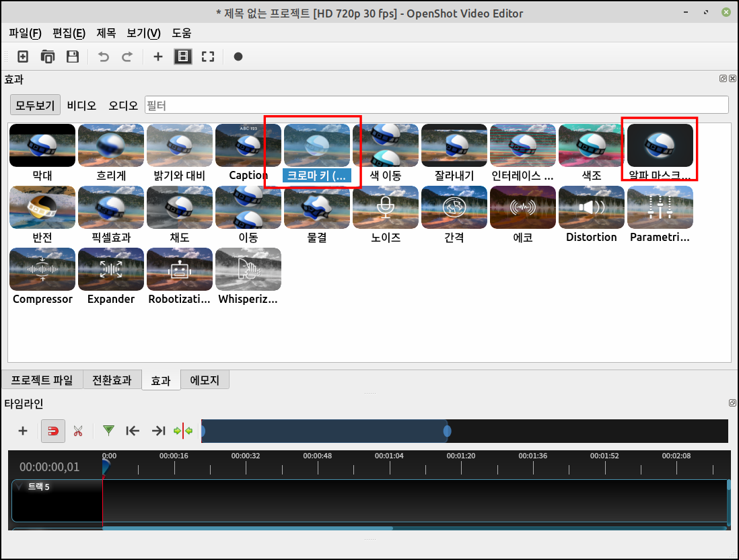Toggle fullscreen with the corners icon
The image size is (739, 560).
208,57
